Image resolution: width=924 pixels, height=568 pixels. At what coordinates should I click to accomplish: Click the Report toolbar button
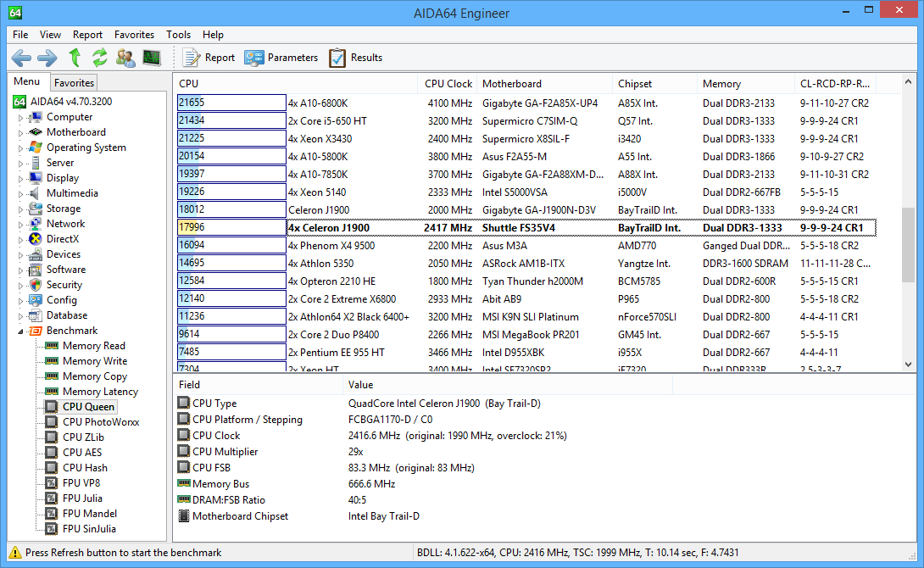(209, 58)
